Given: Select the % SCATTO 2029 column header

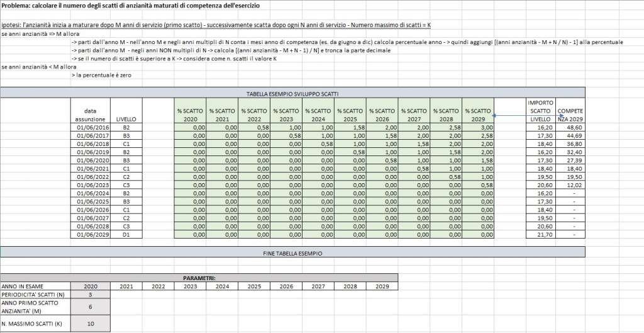Looking at the screenshot, I should click(478, 115).
